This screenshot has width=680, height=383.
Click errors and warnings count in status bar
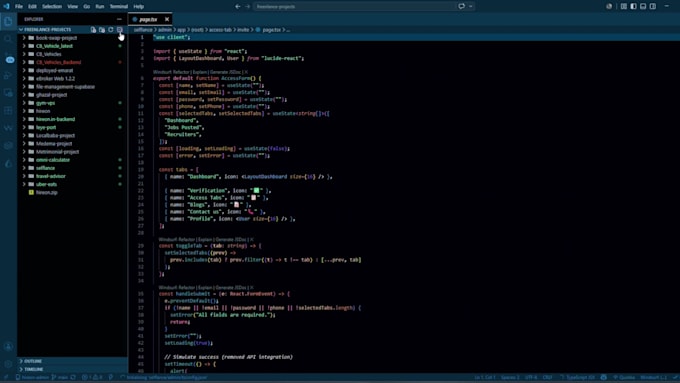(x=92, y=377)
